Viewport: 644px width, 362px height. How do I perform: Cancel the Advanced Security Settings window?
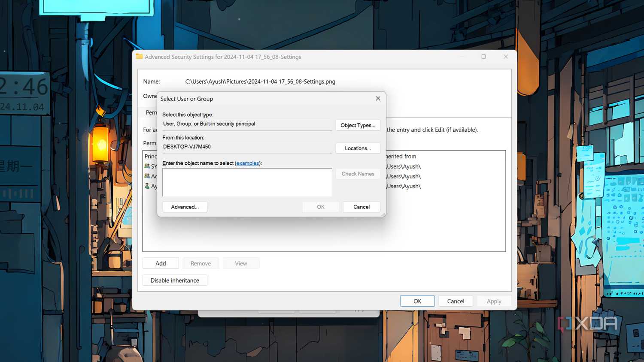(x=456, y=301)
